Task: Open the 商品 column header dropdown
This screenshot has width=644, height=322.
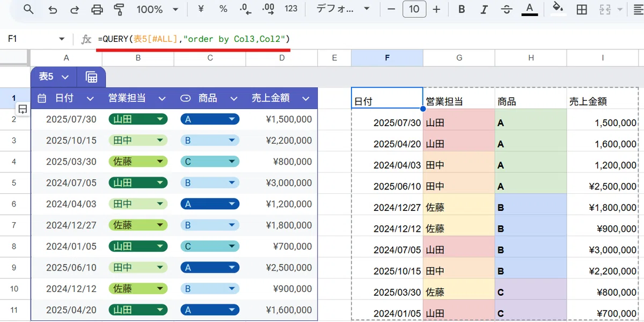Action: point(234,98)
